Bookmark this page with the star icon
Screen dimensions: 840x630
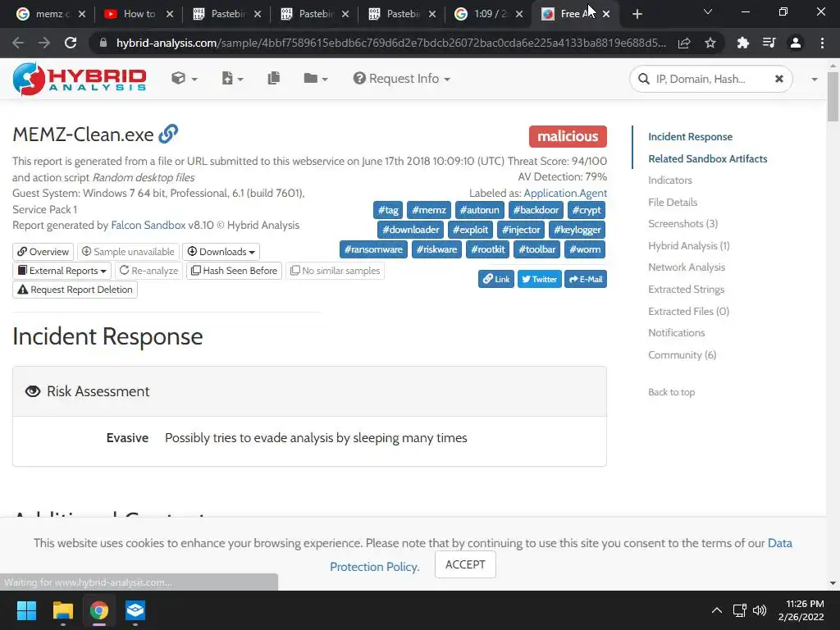(710, 43)
